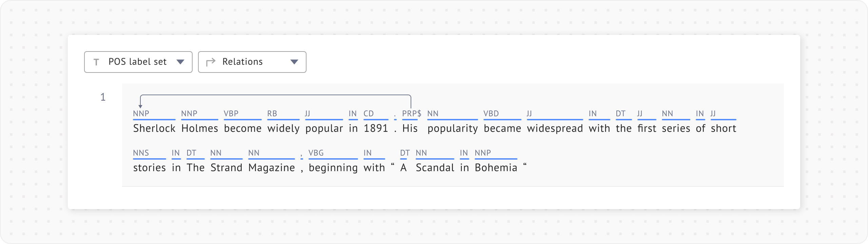Click the relation arc line between His and Sherlock
The width and height of the screenshot is (868, 244).
pyautogui.click(x=275, y=95)
